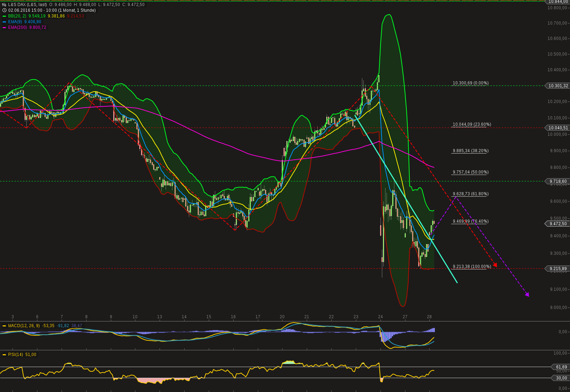
Task: Click the upper Bollinger value 9.549,19
Action: coord(37,16)
